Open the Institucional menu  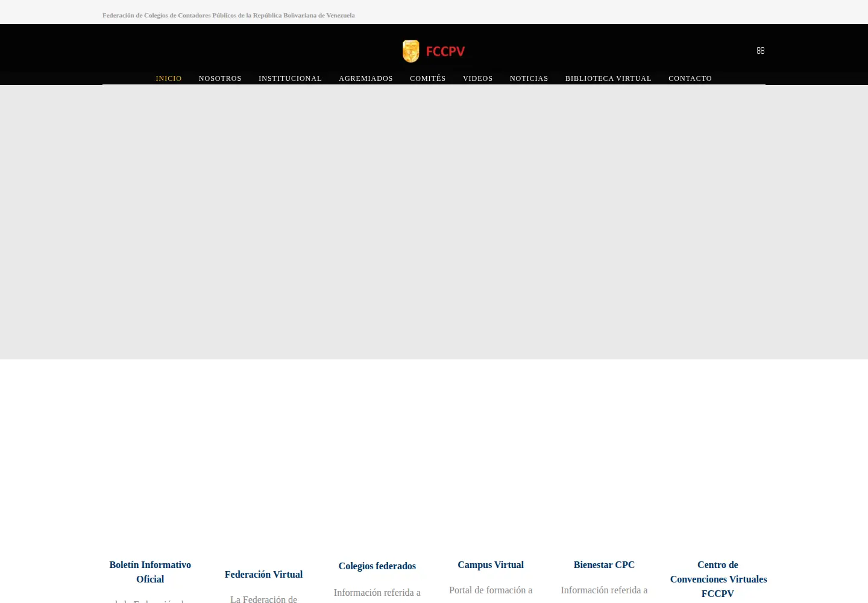pos(290,78)
